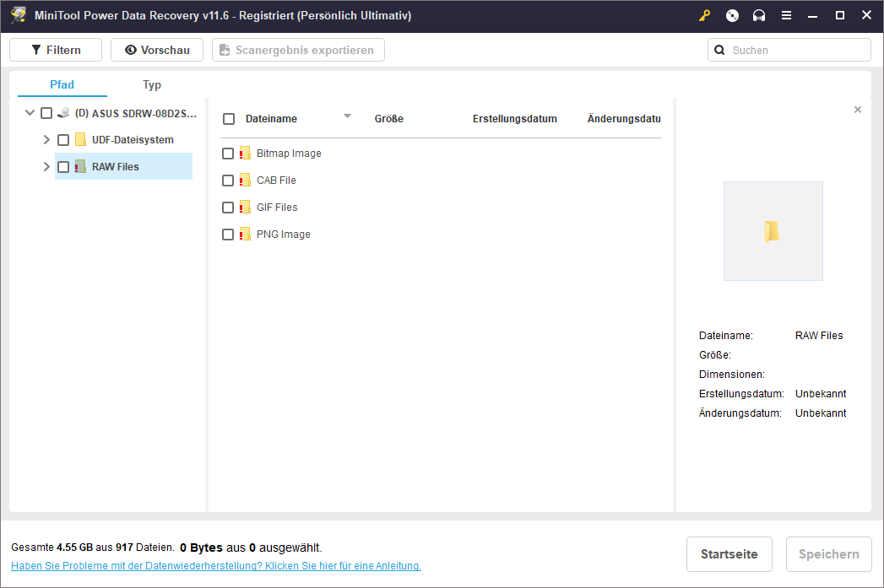Click in the Suchen search field

click(x=794, y=51)
